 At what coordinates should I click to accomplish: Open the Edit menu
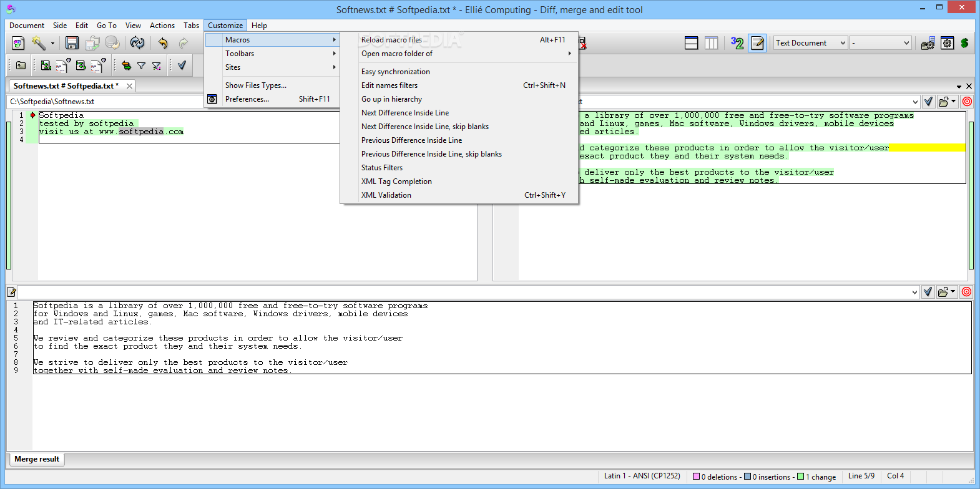click(x=82, y=26)
